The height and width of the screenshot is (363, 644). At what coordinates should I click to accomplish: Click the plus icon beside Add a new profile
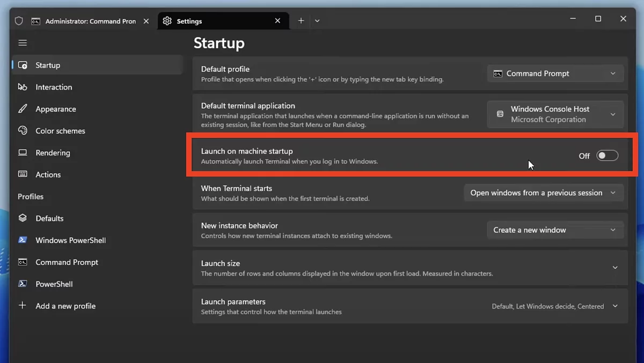[x=23, y=306]
